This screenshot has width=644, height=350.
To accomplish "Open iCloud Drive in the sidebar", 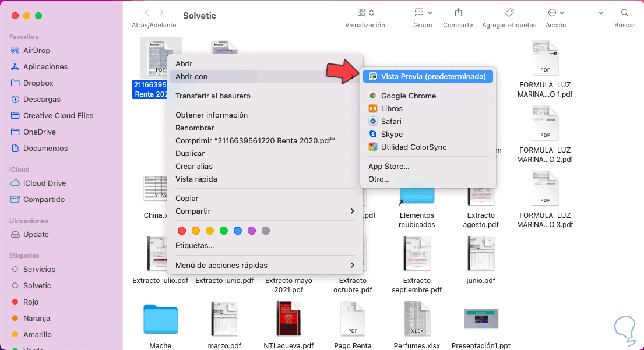I will pos(38,183).
